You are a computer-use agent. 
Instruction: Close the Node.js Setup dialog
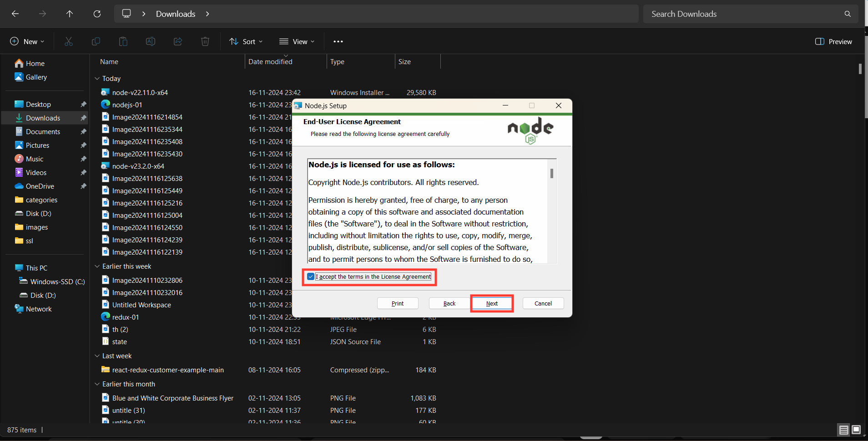[559, 105]
